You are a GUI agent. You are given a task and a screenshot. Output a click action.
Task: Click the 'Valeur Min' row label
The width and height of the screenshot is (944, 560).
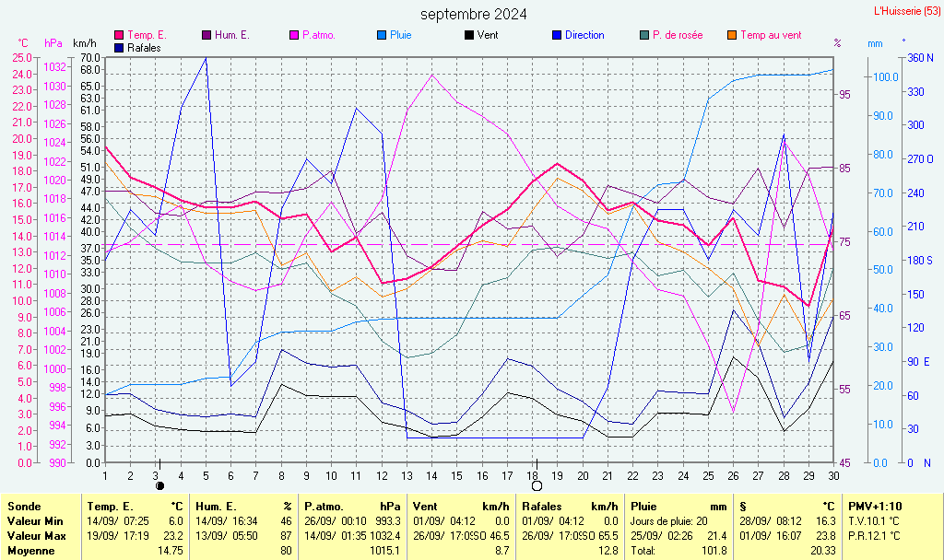[x=35, y=521]
